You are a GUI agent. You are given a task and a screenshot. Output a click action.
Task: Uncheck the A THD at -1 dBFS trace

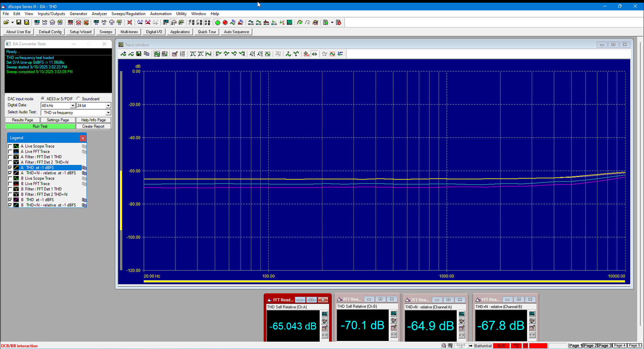coord(10,168)
